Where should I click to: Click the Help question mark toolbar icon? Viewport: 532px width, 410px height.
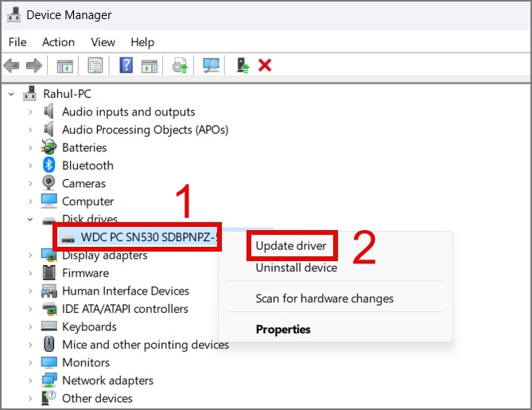click(x=126, y=65)
